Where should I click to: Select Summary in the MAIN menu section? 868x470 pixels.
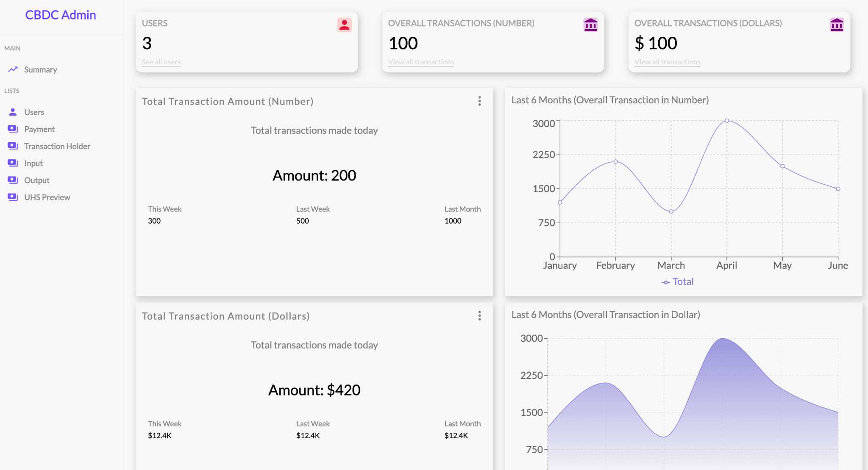tap(41, 69)
